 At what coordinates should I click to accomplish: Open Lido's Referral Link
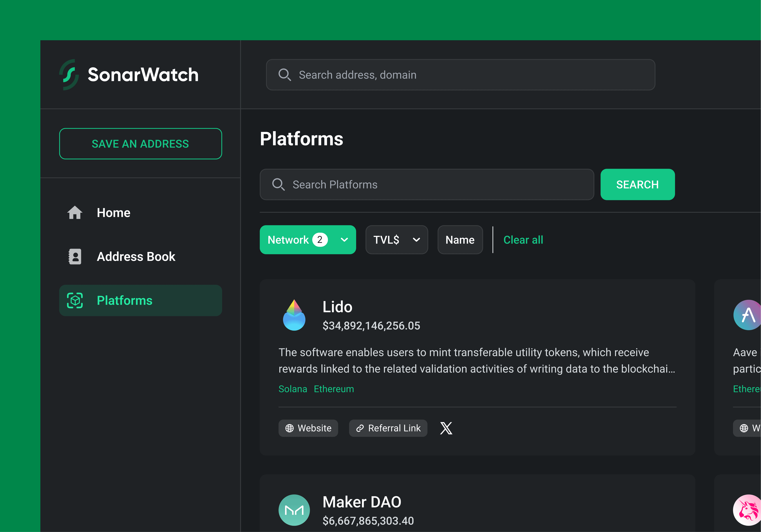pos(388,428)
